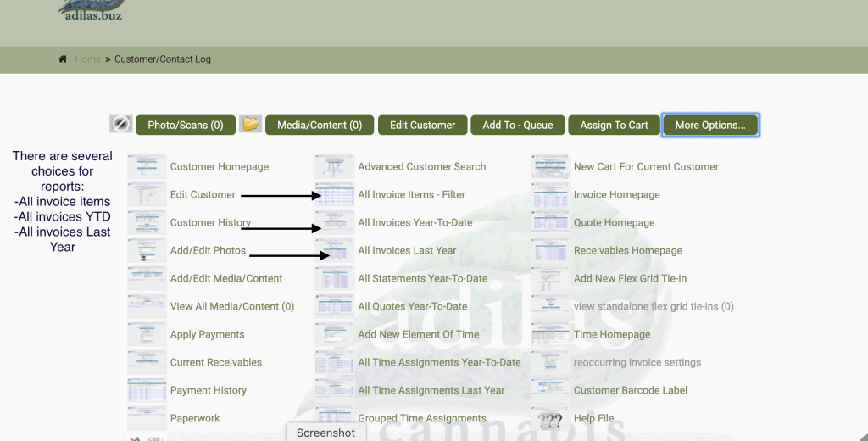Click thumbnail beside Receivables Homepage
868x441 pixels.
pos(550,250)
